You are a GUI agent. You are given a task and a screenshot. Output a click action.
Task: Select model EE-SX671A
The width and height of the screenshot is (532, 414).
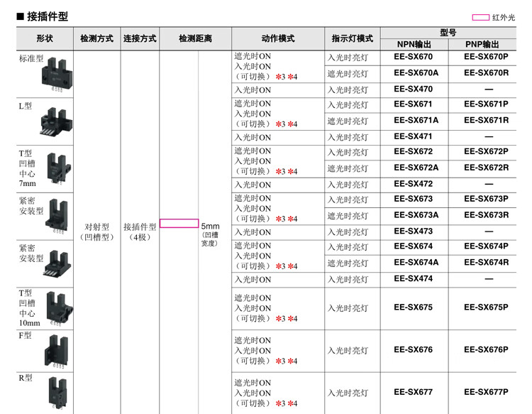(x=416, y=120)
